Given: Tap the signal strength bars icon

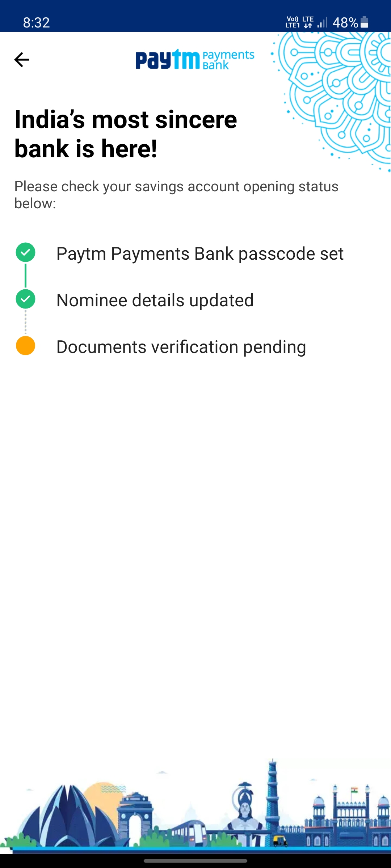Looking at the screenshot, I should pos(322,22).
